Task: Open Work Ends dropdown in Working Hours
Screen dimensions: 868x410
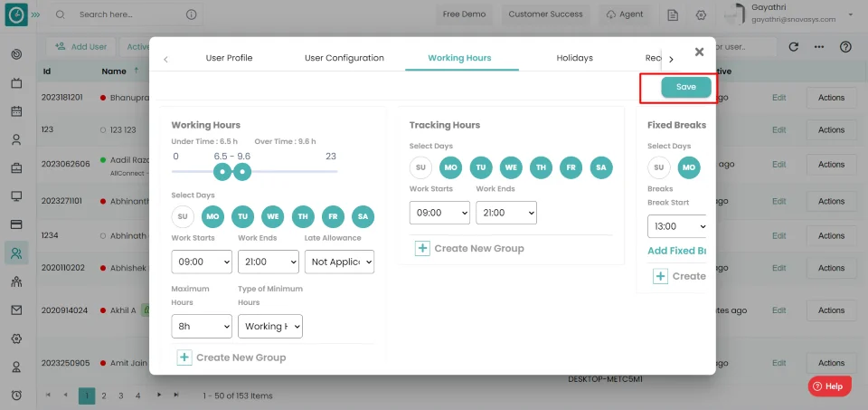Action: 269,262
